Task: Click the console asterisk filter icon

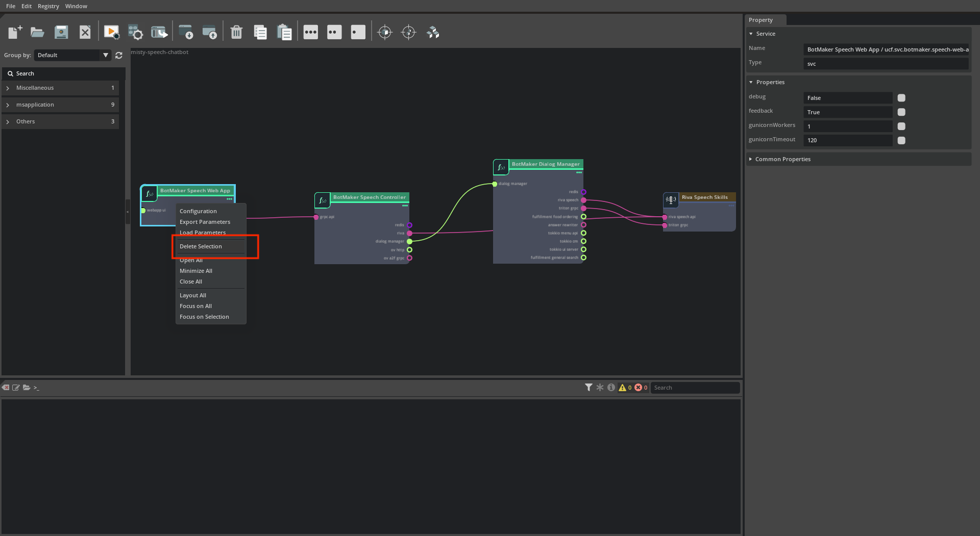Action: tap(600, 388)
